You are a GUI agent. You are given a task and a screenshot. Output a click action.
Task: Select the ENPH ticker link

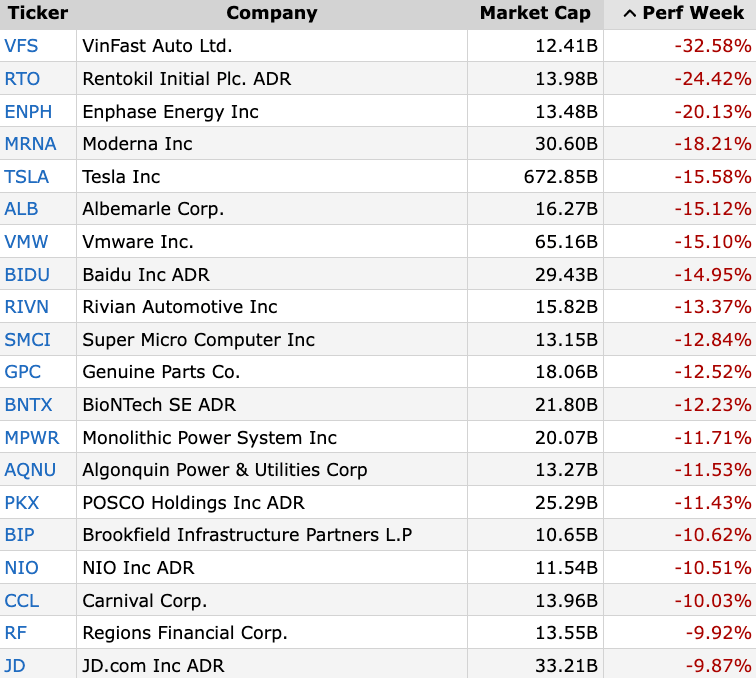[x=28, y=111]
